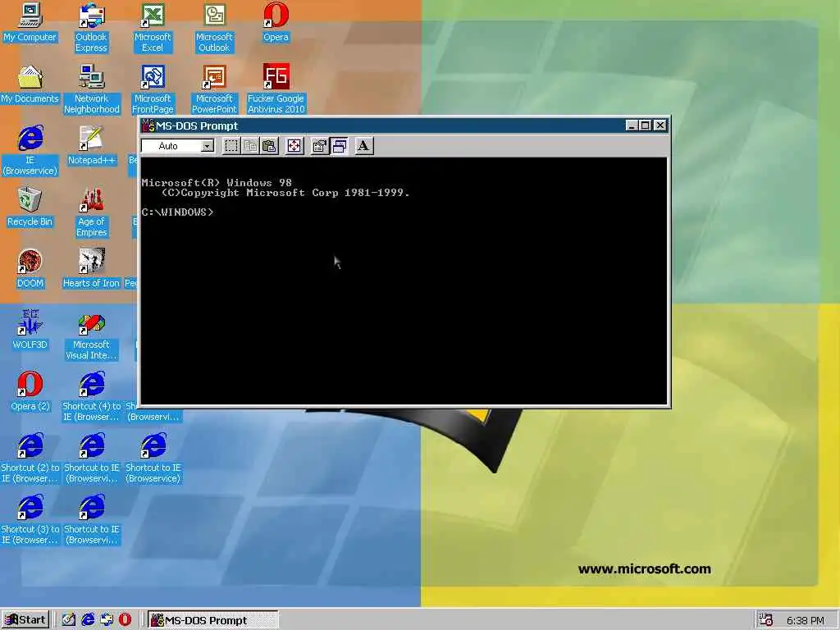The image size is (840, 630).
Task: Select the Shortcut (4) to IE icon
Action: coord(92,398)
